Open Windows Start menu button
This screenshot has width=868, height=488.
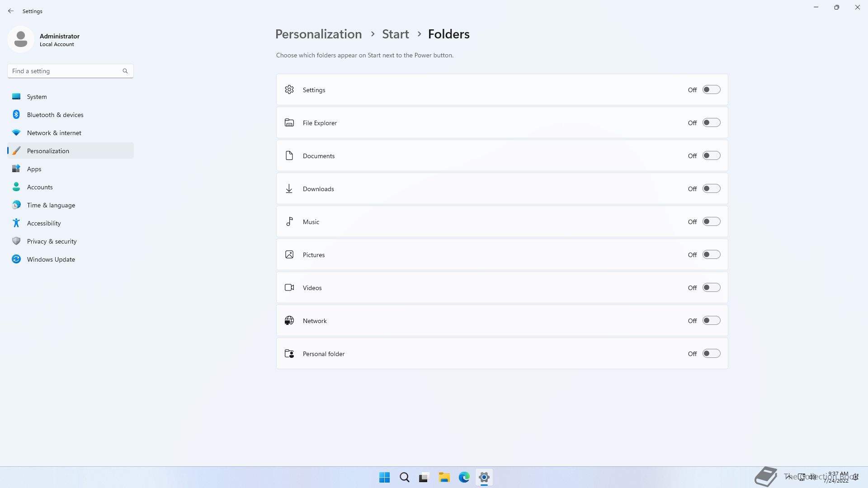384,477
